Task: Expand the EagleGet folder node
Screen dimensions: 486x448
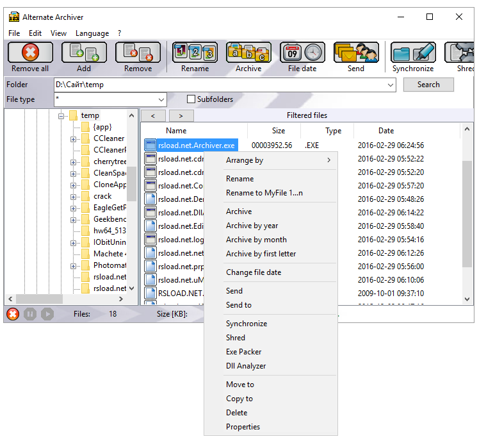Action: (x=73, y=208)
